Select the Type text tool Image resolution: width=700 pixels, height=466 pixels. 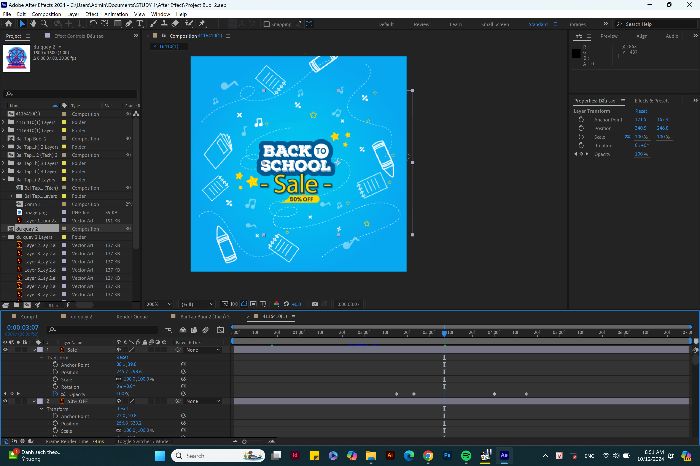(140, 24)
